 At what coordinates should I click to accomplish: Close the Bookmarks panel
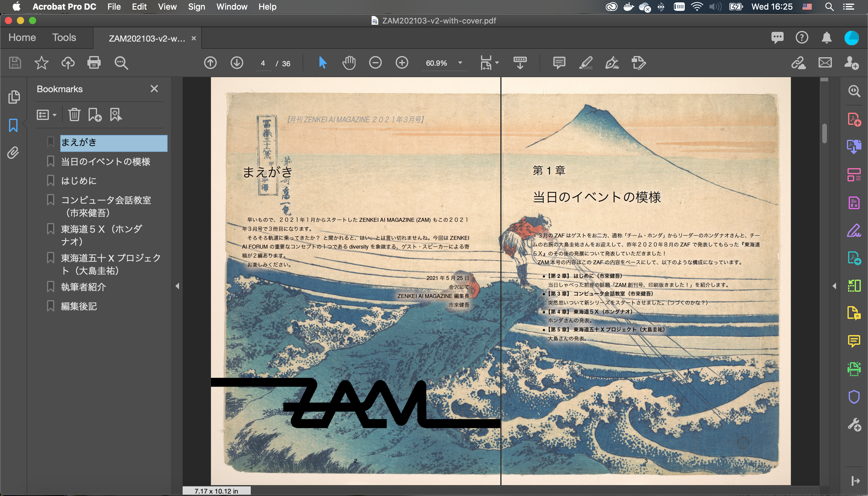click(x=154, y=89)
